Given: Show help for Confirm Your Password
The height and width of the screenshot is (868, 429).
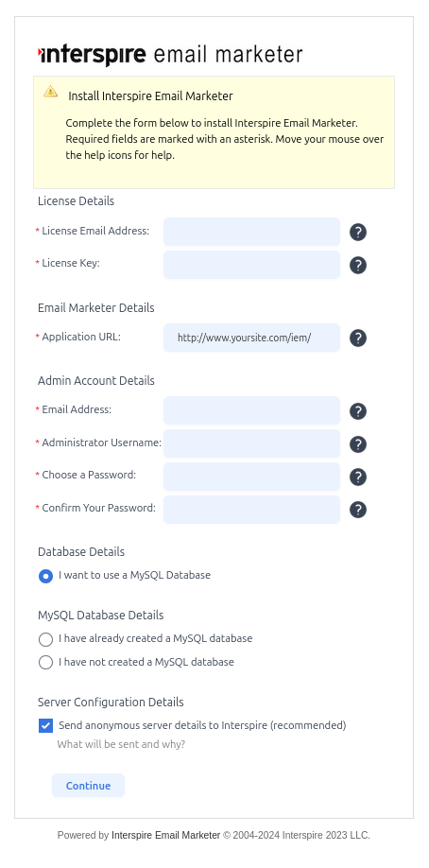Looking at the screenshot, I should pos(358,510).
